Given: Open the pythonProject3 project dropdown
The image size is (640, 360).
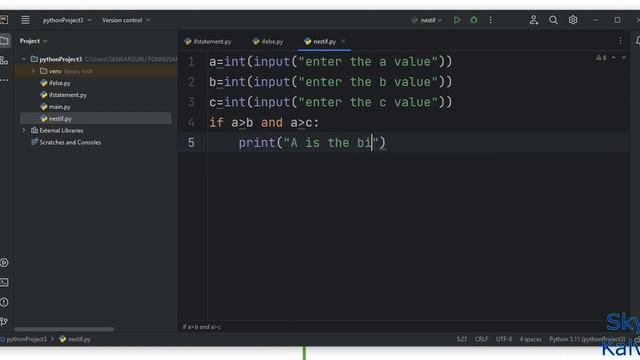Looking at the screenshot, I should 67,20.
